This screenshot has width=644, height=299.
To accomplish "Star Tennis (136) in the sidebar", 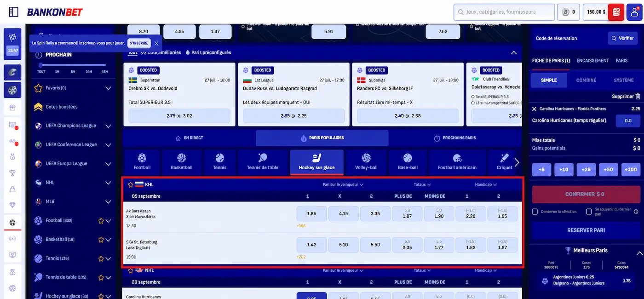I will click(x=101, y=259).
